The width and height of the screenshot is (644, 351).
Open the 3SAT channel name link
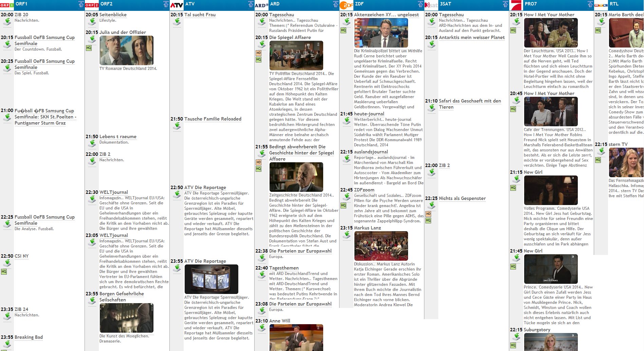[x=445, y=4]
